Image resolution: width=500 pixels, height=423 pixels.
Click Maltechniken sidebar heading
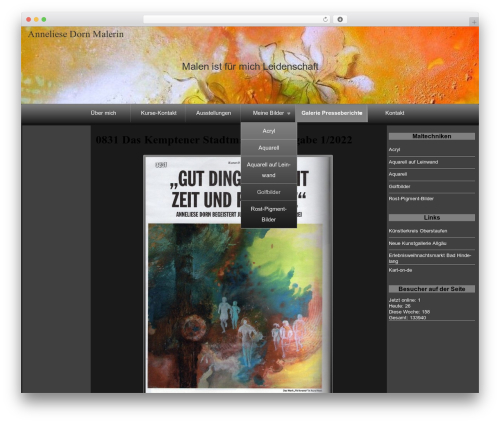click(x=432, y=136)
